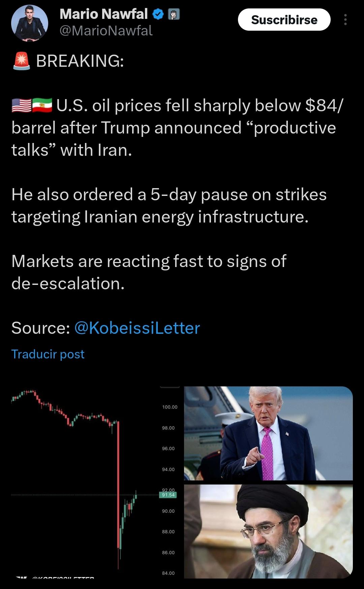Image resolution: width=364 pixels, height=589 pixels.
Task: Click the U.S. flag emoji
Action: (x=22, y=105)
